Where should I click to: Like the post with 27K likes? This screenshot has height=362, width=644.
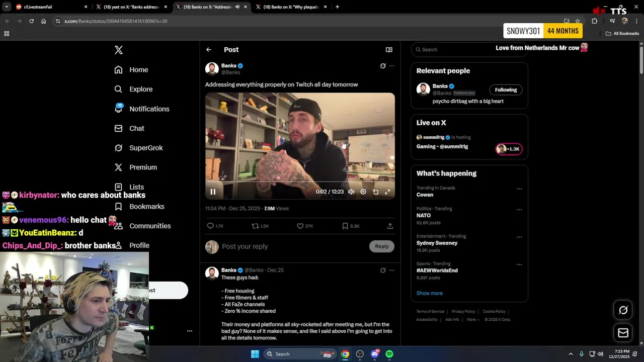coord(300,226)
